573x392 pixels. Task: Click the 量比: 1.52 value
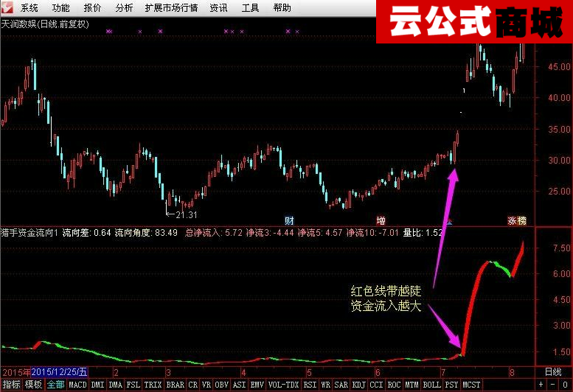point(423,233)
